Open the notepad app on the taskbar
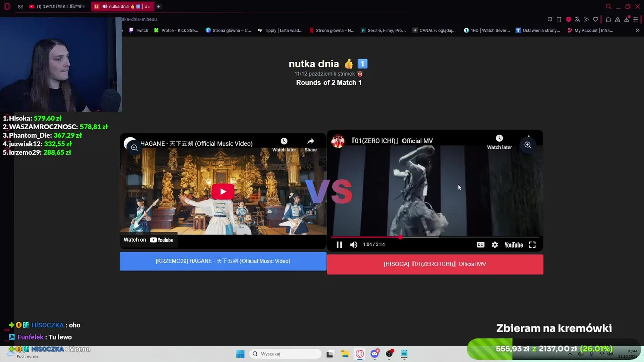The height and width of the screenshot is (362, 644). coord(404,354)
